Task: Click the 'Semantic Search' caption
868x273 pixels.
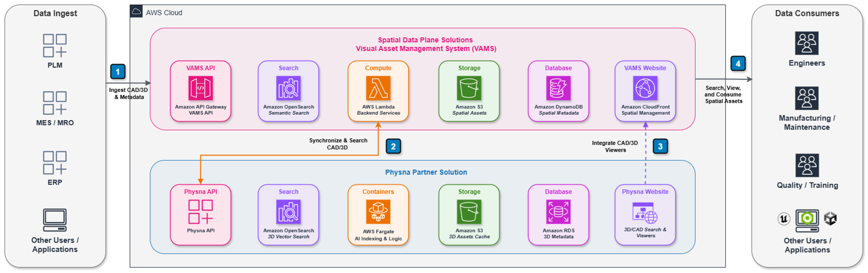Action: click(288, 113)
